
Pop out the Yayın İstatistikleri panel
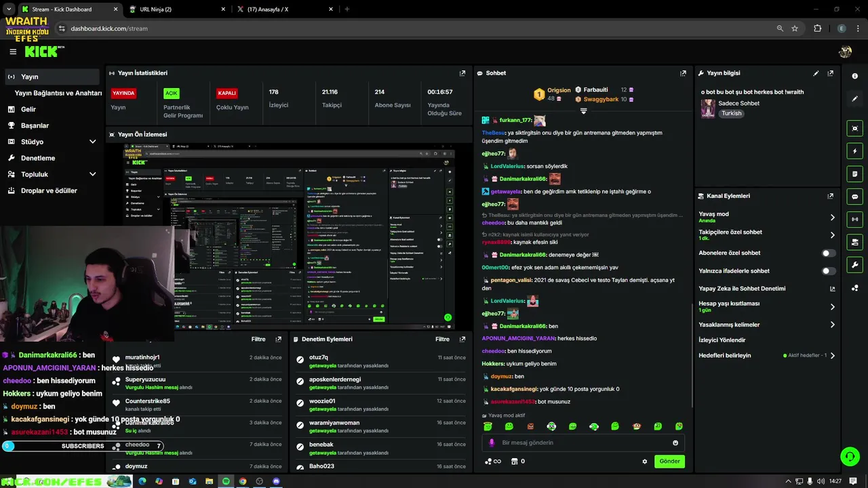click(462, 73)
